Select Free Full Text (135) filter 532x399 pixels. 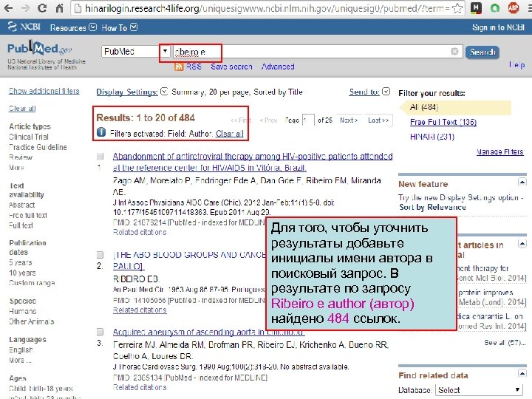coord(443,122)
